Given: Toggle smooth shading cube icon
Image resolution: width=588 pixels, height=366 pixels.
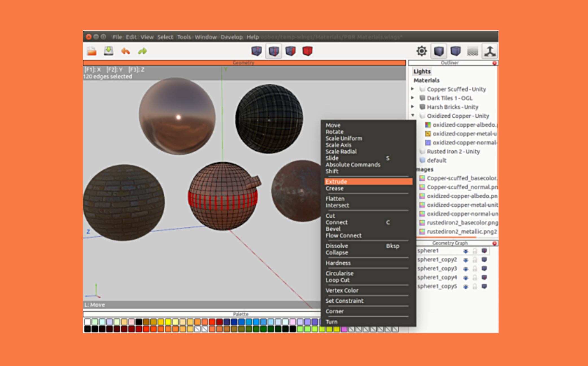Looking at the screenshot, I should pyautogui.click(x=456, y=51).
